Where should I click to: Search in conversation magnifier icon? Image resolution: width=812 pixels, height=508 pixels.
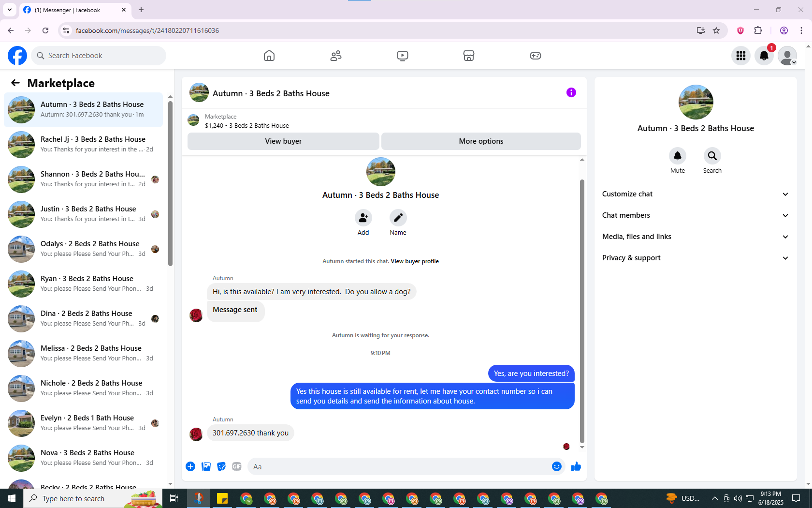click(712, 156)
